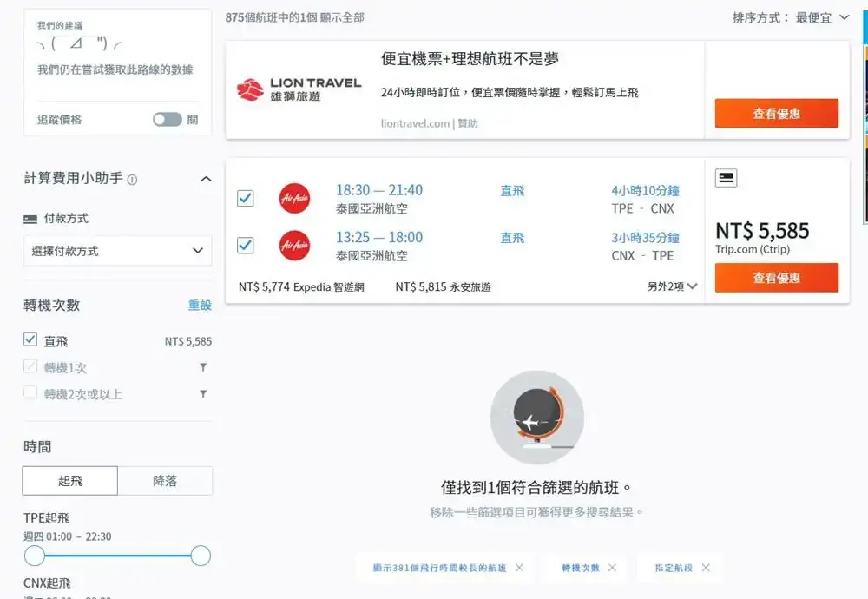Remove the 顯示381個飛行時間較長的航班 filter chip
The height and width of the screenshot is (599, 868).
coord(519,568)
